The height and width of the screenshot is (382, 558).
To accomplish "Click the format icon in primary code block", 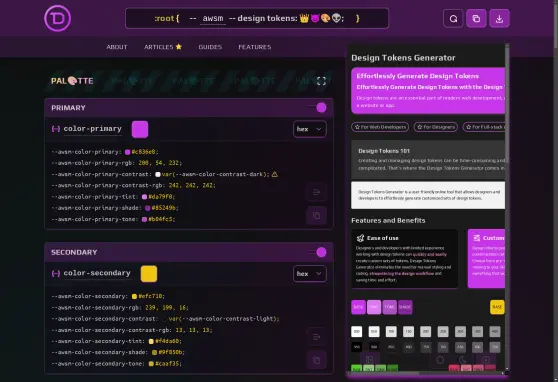I will (316, 192).
